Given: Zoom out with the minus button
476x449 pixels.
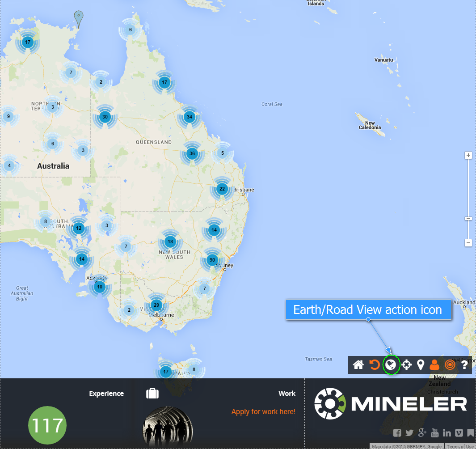Looking at the screenshot, I should point(468,243).
